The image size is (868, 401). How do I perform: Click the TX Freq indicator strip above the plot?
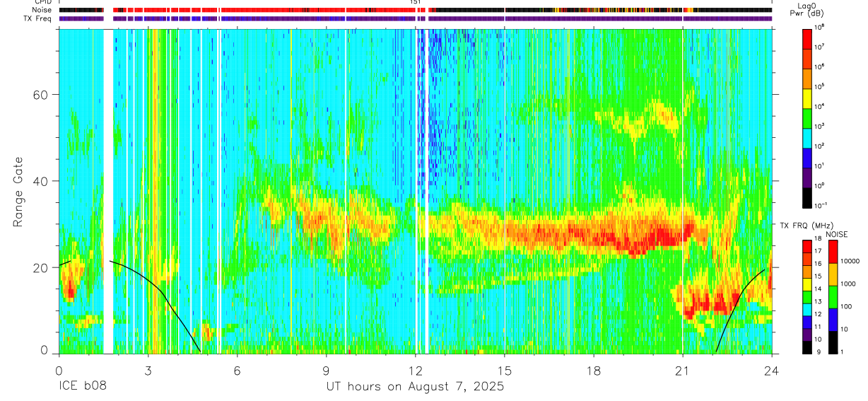[x=415, y=18]
